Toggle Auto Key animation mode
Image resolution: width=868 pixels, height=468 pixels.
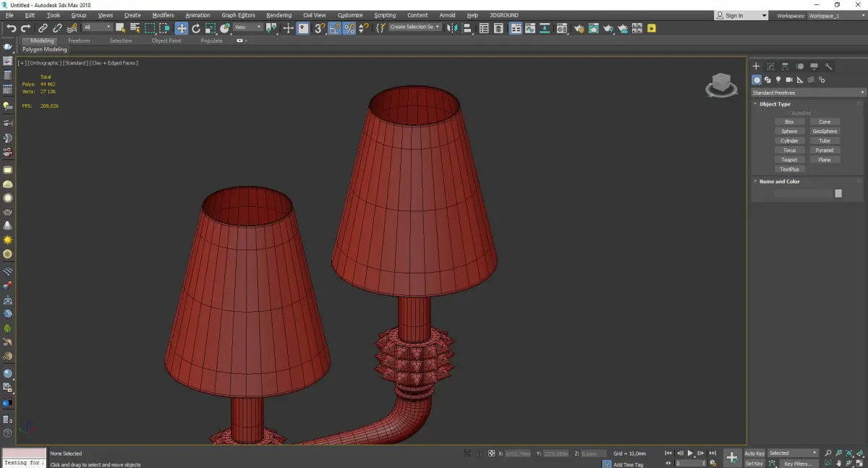tap(754, 454)
